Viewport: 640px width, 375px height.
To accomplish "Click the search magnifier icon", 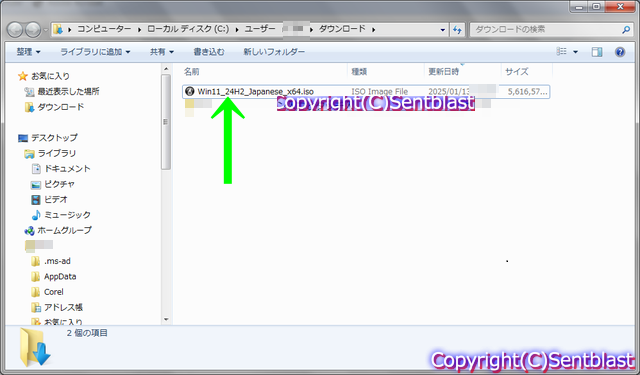I will tap(626, 29).
